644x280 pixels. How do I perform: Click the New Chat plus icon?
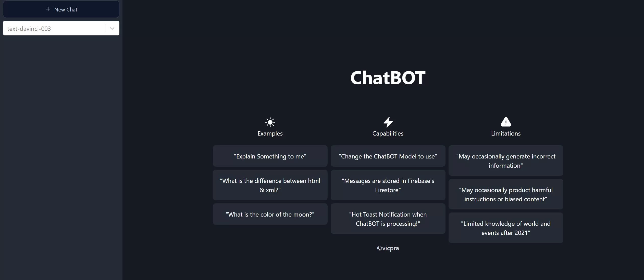coord(48,9)
